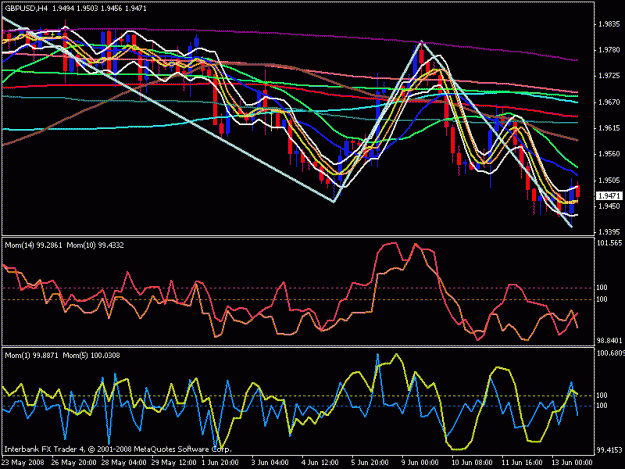Select the 13 Jun 00:00 time label
Image resolution: width=625 pixels, height=469 pixels.
pos(572,463)
